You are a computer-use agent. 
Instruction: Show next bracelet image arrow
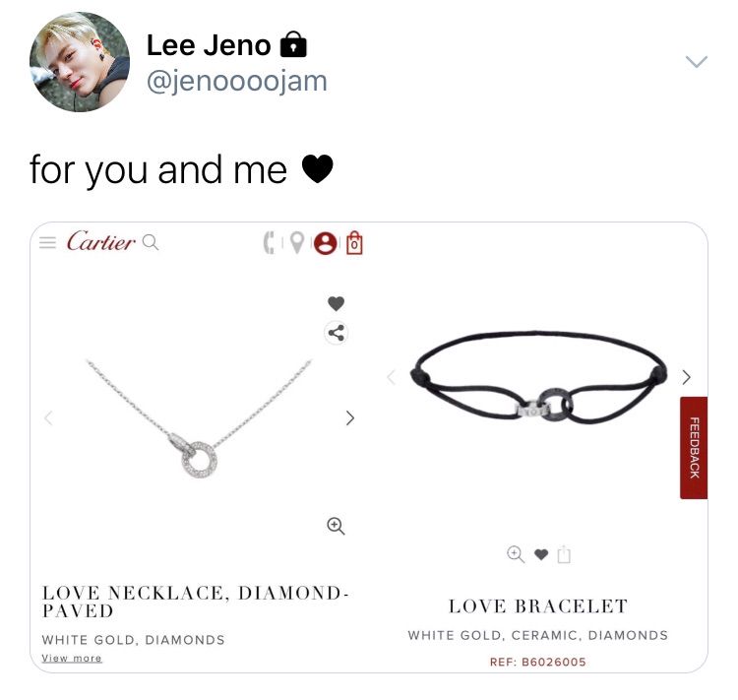pos(687,377)
